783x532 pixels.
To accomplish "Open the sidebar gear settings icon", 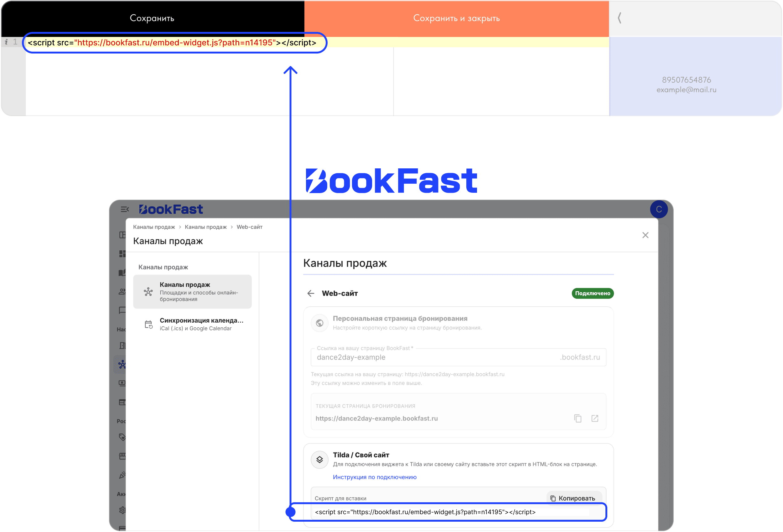I will [x=122, y=510].
